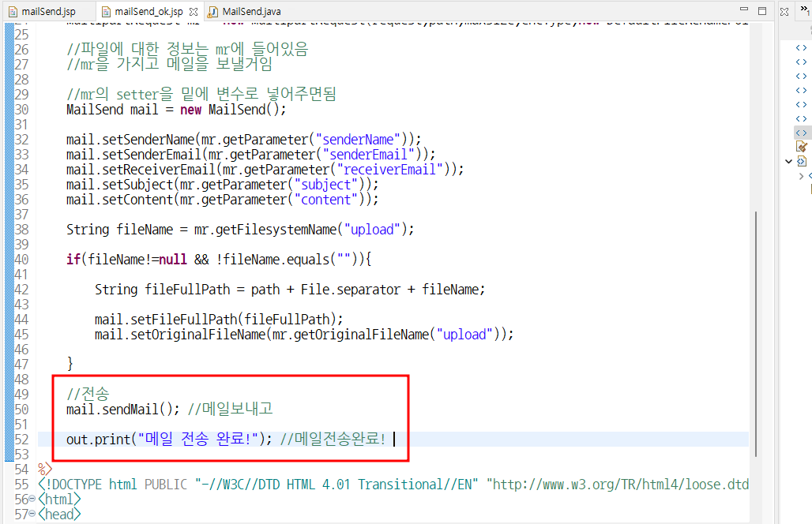Viewport: 812px width, 524px height.
Task: Click the tag file icon beside the collapse arrow
Action: click(802, 162)
